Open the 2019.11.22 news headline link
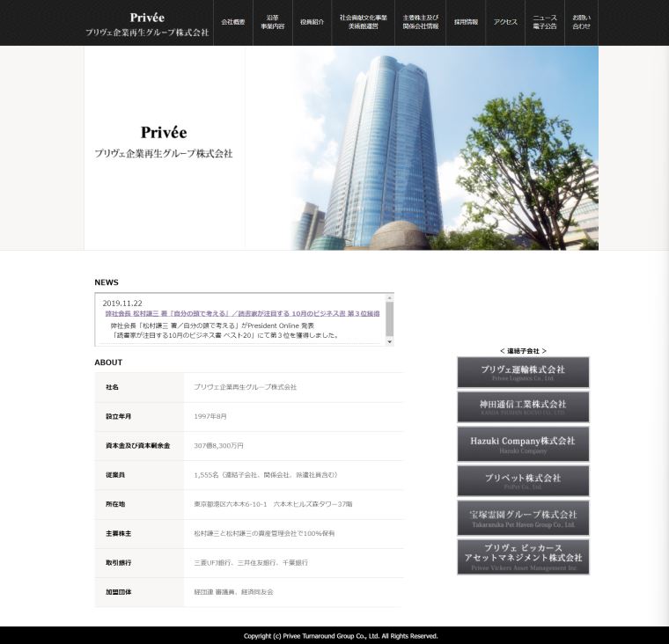 click(242, 313)
